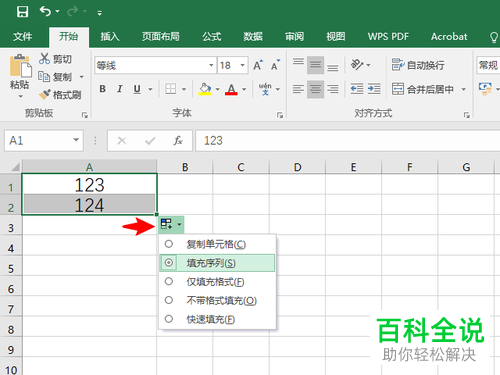Click the lightbulb tell-me icon
The width and height of the screenshot is (500, 375).
[494, 37]
